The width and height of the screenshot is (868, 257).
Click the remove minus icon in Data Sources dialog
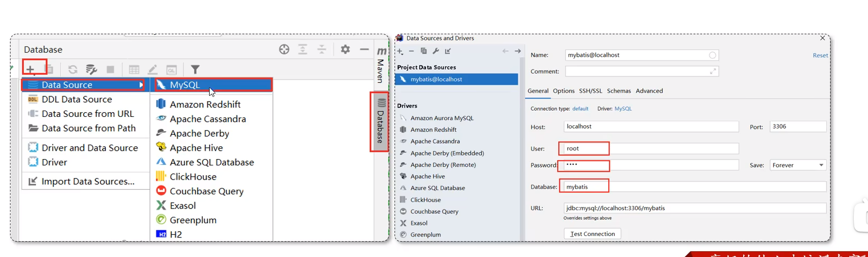click(x=411, y=51)
